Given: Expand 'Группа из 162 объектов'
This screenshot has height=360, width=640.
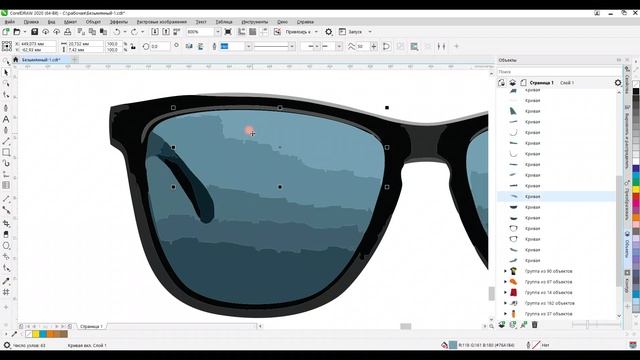Looking at the screenshot, I should (505, 303).
